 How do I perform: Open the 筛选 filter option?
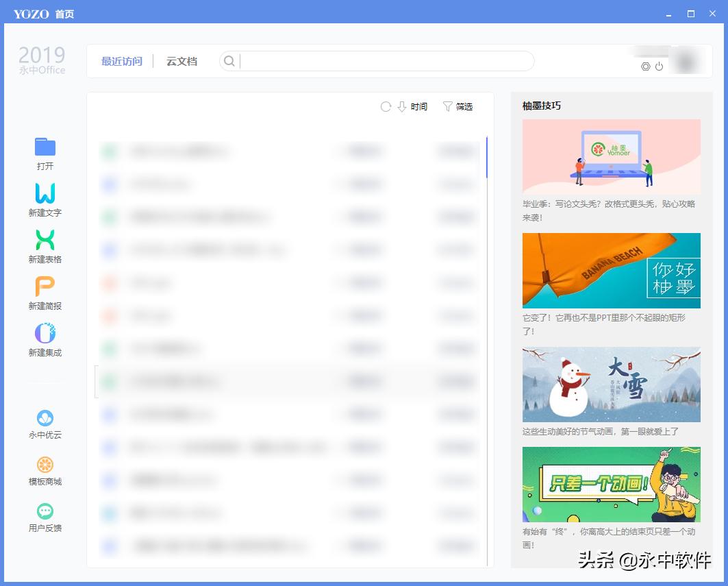coord(464,107)
